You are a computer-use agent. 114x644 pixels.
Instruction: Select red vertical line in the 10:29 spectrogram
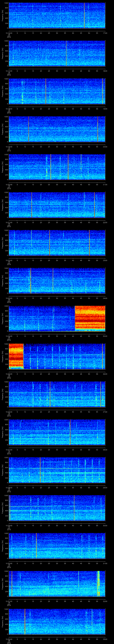(x=74, y=508)
